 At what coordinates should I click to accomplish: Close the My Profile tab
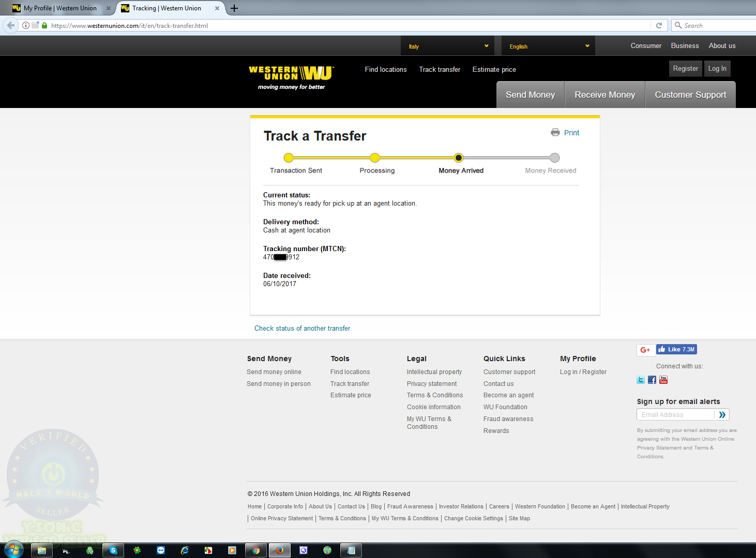(109, 8)
